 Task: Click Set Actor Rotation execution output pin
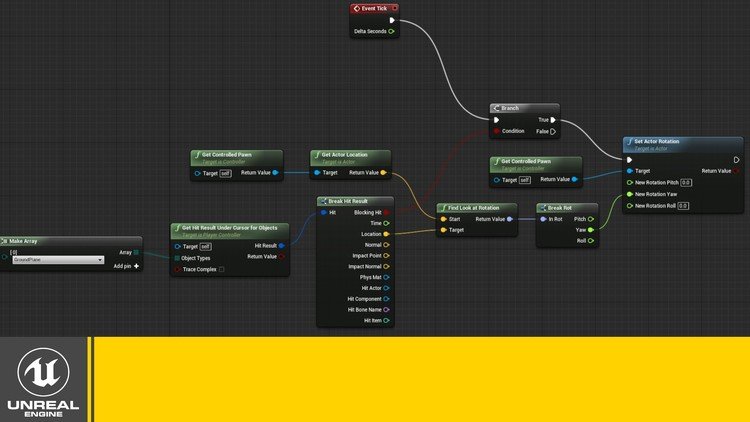(737, 160)
